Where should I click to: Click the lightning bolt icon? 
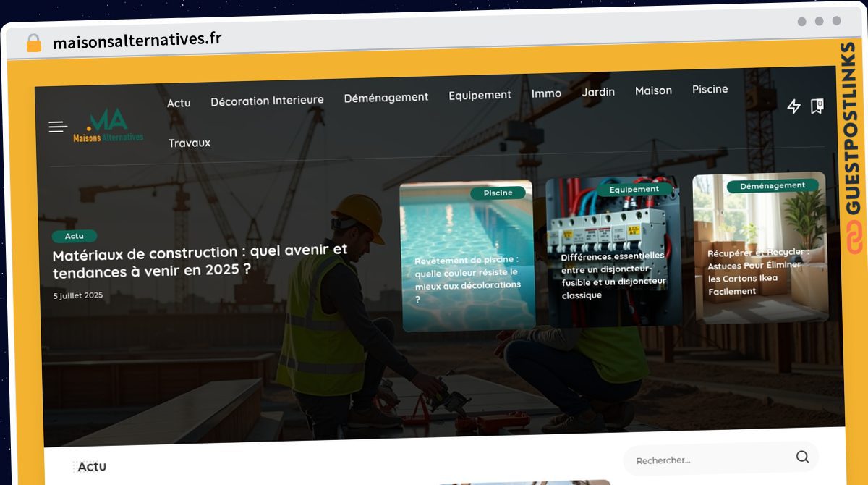tap(793, 107)
